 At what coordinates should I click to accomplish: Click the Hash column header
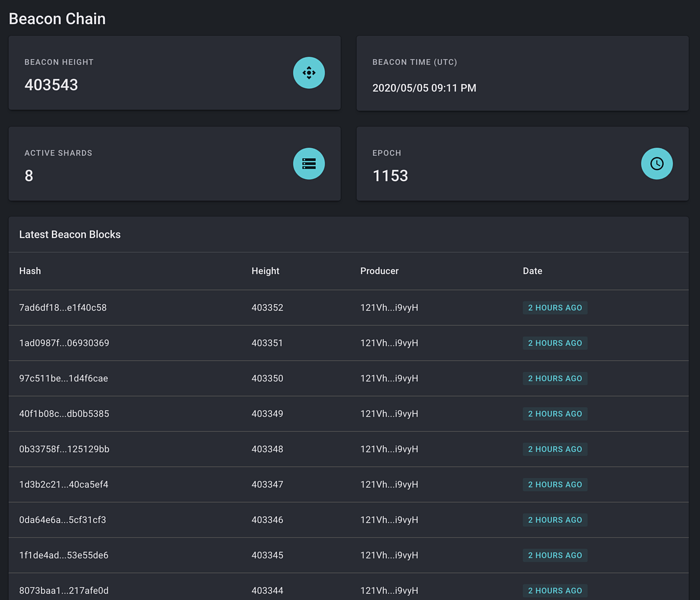point(30,271)
